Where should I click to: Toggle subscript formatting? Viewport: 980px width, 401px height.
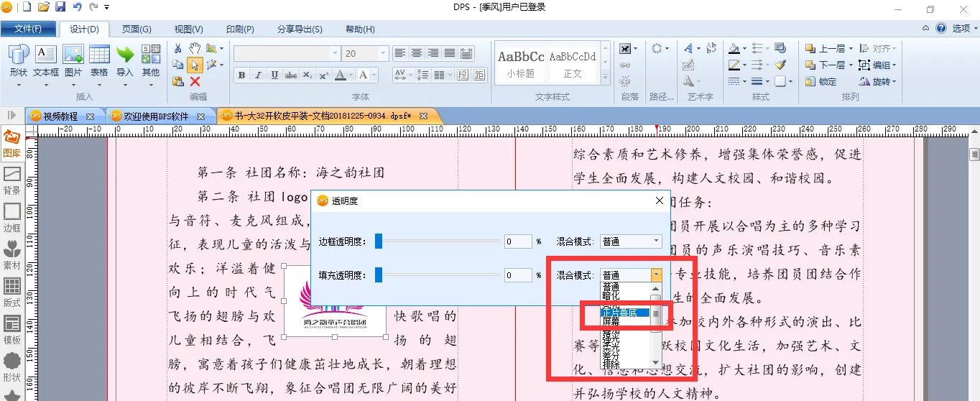pyautogui.click(x=307, y=75)
